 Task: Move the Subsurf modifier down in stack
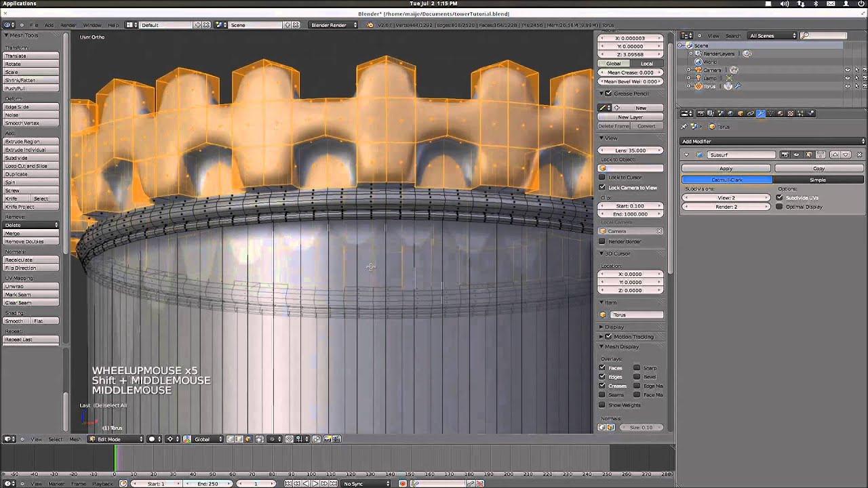[846, 155]
